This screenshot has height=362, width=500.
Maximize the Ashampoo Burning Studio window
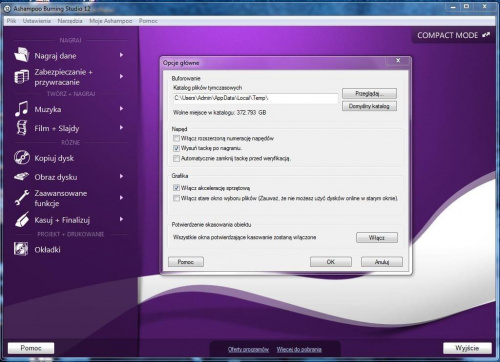pyautogui.click(x=467, y=7)
